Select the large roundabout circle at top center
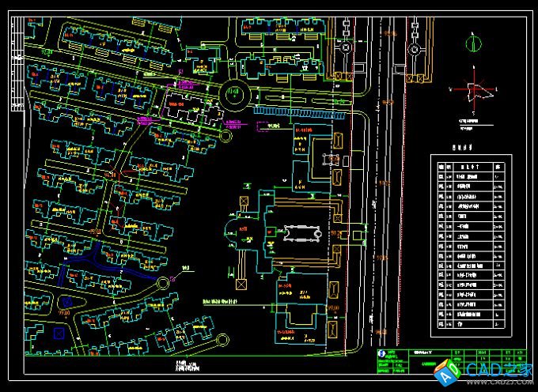The image size is (538, 392). (235, 95)
